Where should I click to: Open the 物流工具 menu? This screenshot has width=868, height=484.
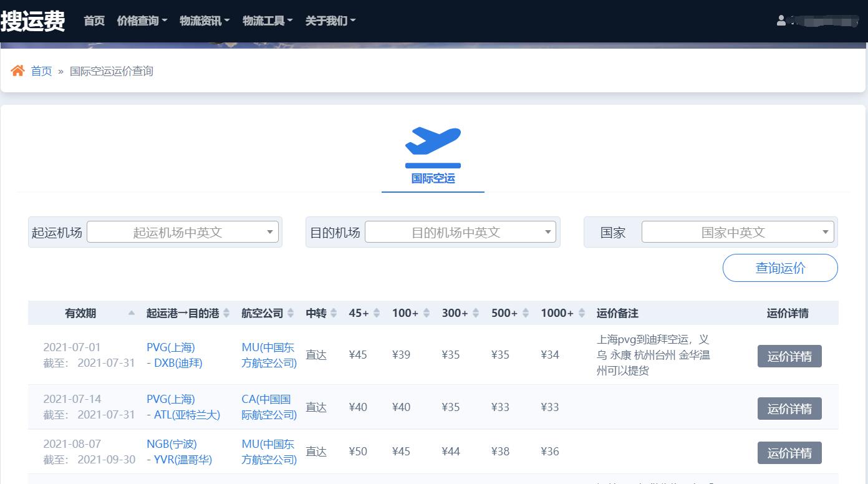(267, 21)
